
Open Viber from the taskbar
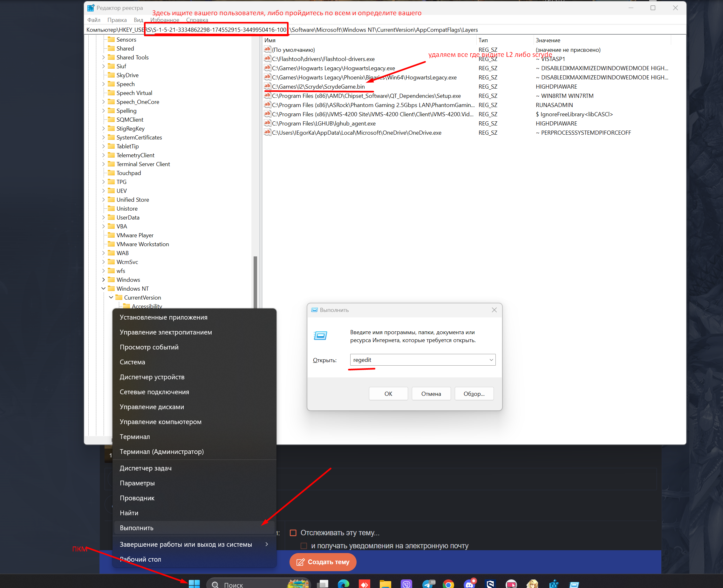(x=406, y=584)
